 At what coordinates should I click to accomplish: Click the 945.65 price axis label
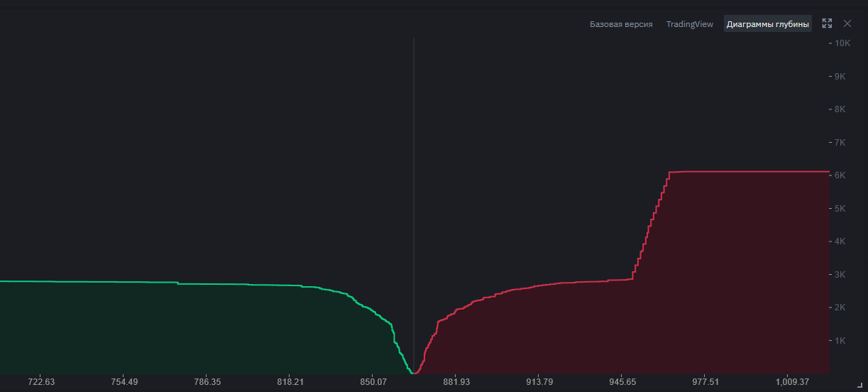pyautogui.click(x=622, y=382)
